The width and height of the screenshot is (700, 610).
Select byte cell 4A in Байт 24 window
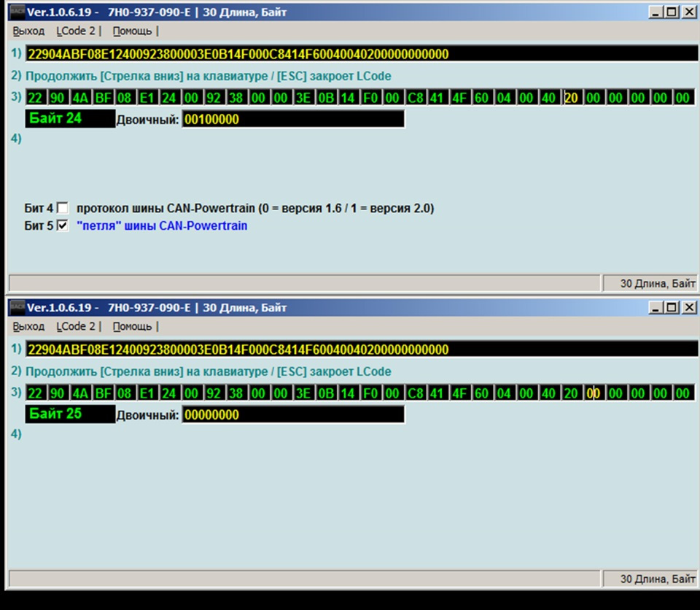(x=80, y=98)
